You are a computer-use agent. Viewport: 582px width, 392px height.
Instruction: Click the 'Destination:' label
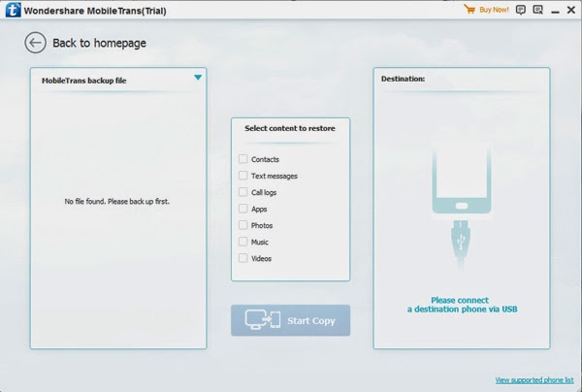pos(403,79)
